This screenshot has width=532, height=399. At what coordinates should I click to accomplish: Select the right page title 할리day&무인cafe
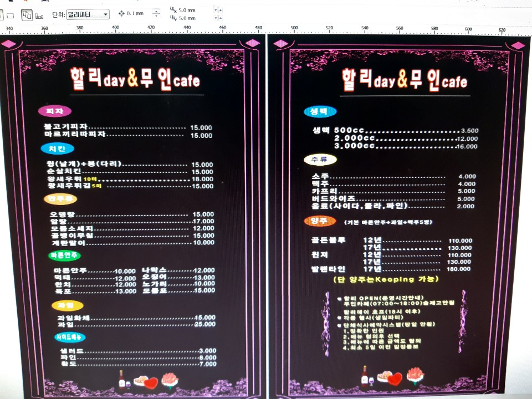[x=405, y=80]
